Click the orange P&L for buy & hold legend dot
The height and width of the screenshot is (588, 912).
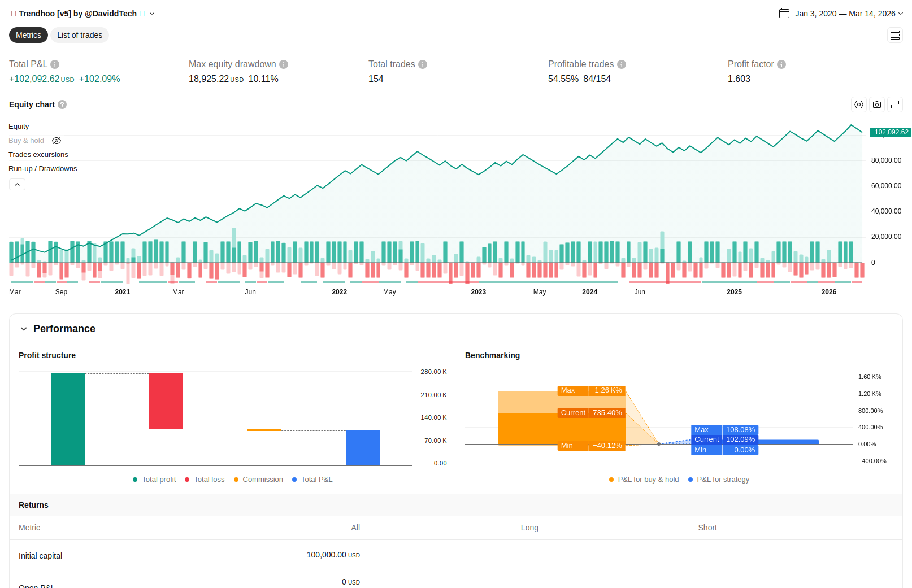point(611,480)
